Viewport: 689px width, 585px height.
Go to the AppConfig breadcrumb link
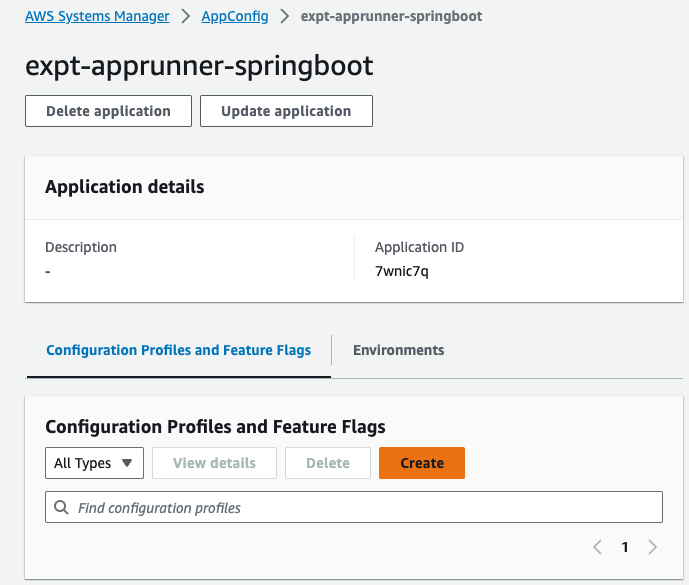click(x=235, y=16)
